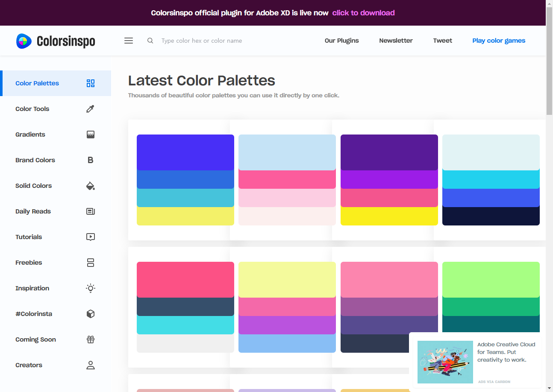Open the Freebies section
Viewport: 553px width, 392px height.
tap(29, 263)
